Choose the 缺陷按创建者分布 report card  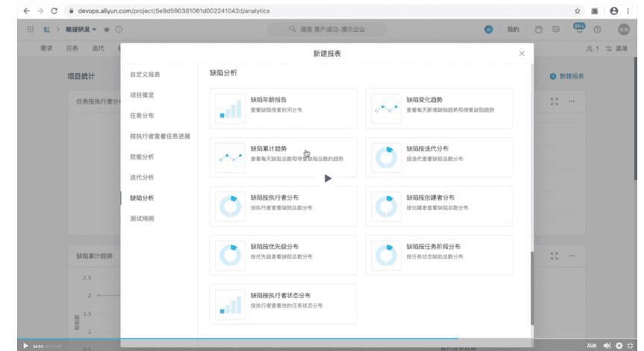(x=439, y=206)
